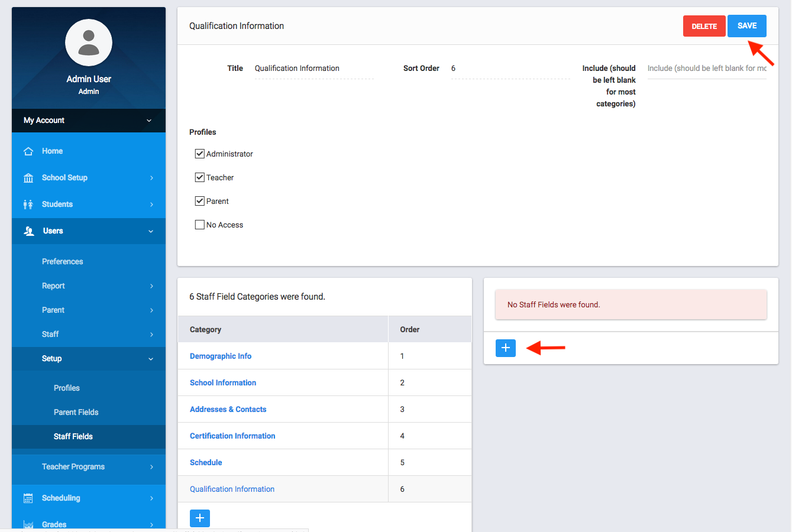Click the Students people icon
792x532 pixels.
28,205
